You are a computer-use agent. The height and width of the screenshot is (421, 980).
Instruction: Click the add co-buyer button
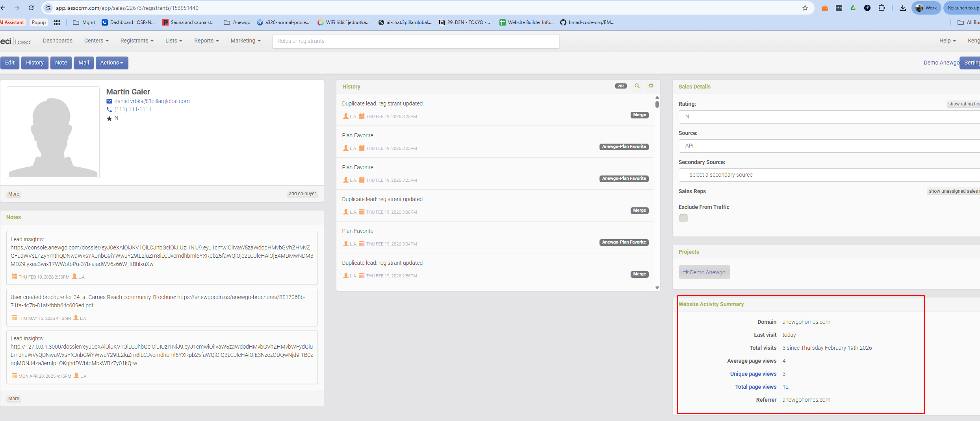[x=302, y=194]
